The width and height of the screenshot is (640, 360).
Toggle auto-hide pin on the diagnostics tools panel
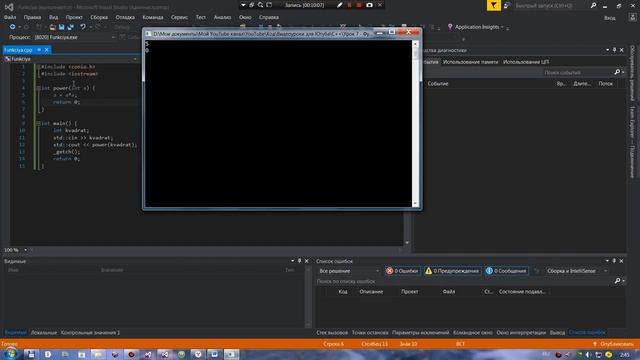(614, 50)
